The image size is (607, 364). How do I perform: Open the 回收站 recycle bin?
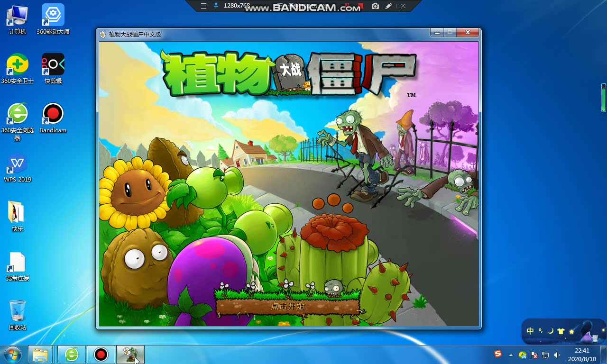click(x=18, y=315)
